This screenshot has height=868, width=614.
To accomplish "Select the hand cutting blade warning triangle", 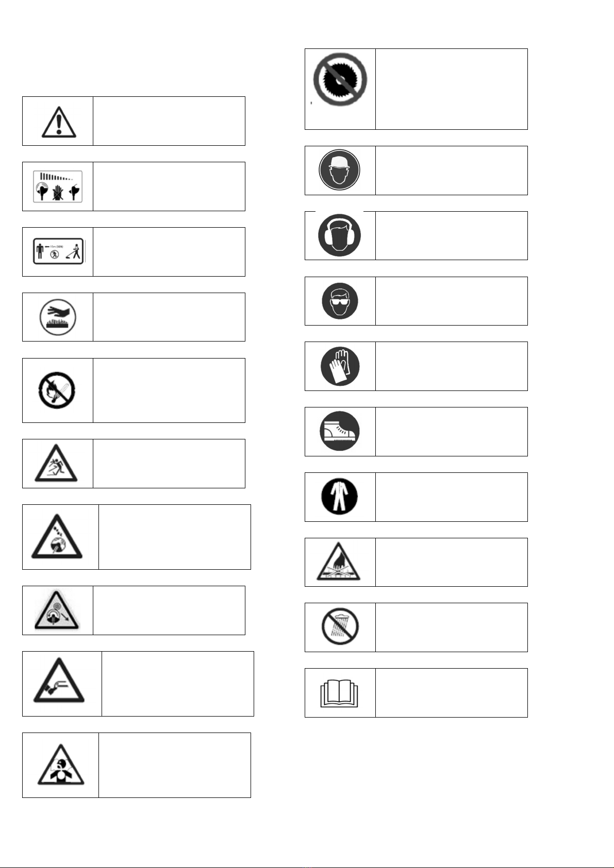I will pos(58,681).
